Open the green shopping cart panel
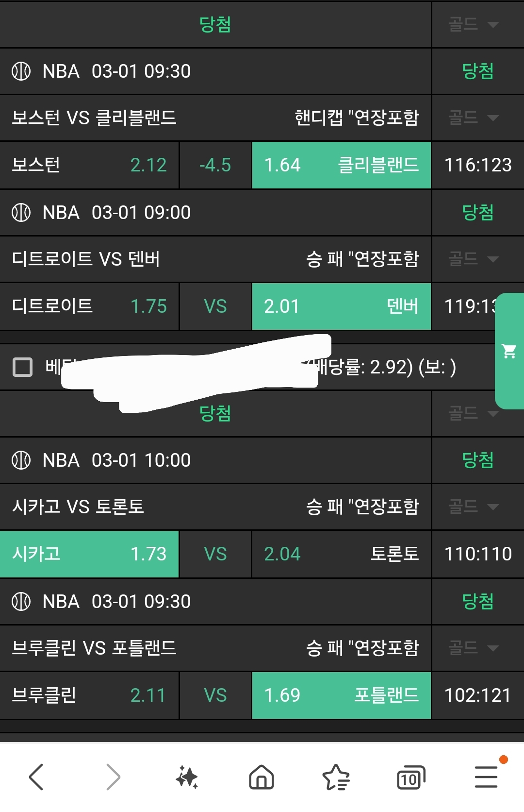Screen dimensions: 524x812 tap(509, 351)
